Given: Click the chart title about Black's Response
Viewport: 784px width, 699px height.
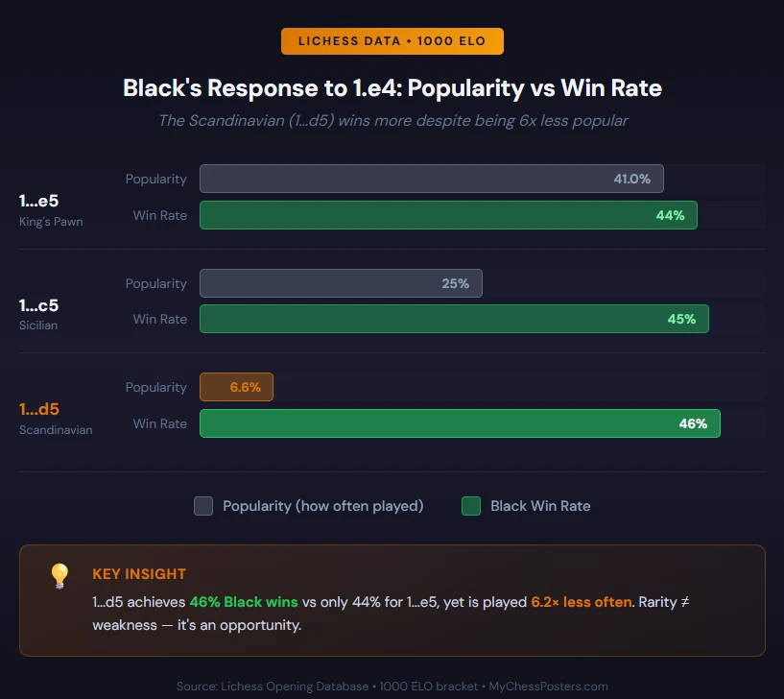Looking at the screenshot, I should click(x=392, y=88).
